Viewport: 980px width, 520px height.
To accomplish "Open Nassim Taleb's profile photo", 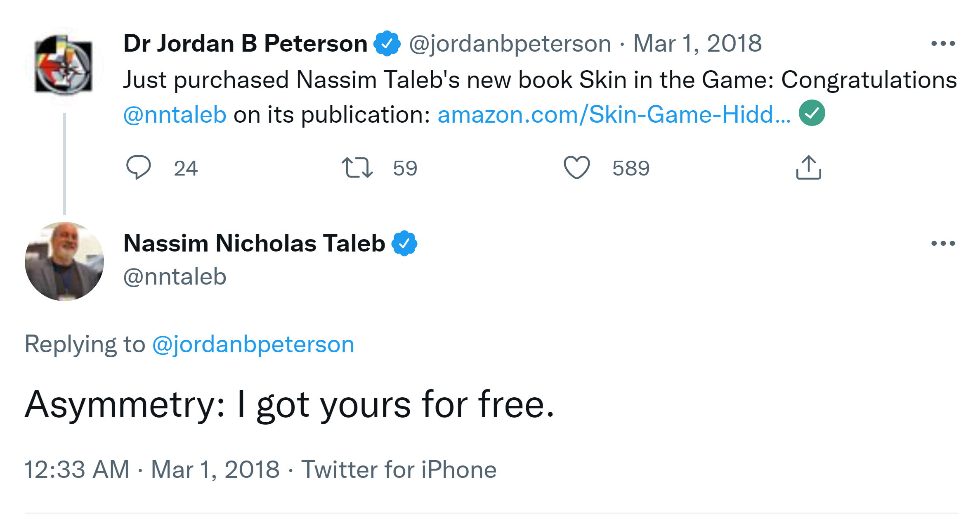I will click(x=64, y=261).
